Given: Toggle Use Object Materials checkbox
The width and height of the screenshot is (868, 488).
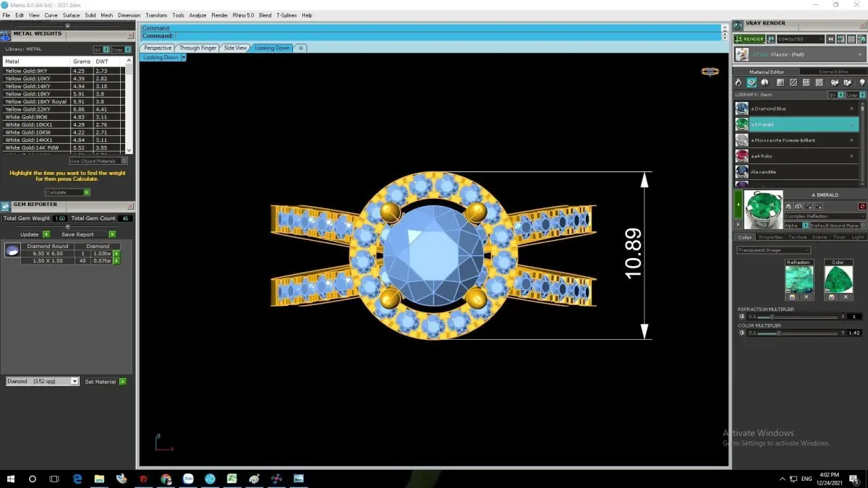Looking at the screenshot, I should [98, 161].
